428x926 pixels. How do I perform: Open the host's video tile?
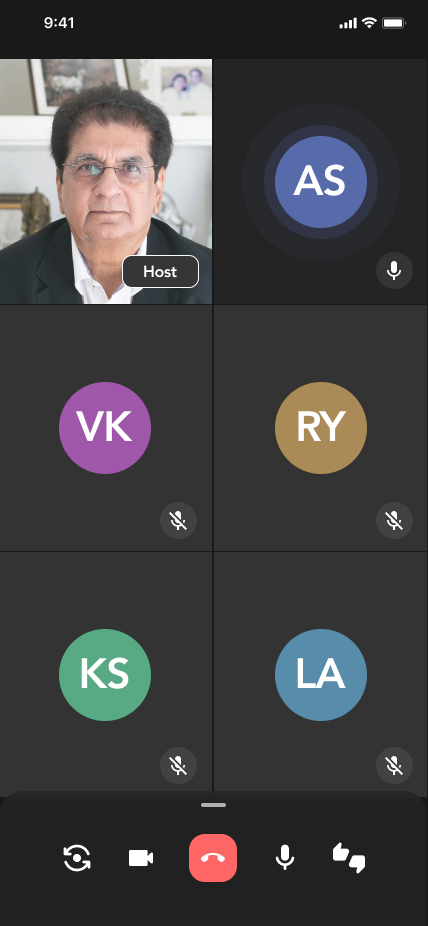106,181
